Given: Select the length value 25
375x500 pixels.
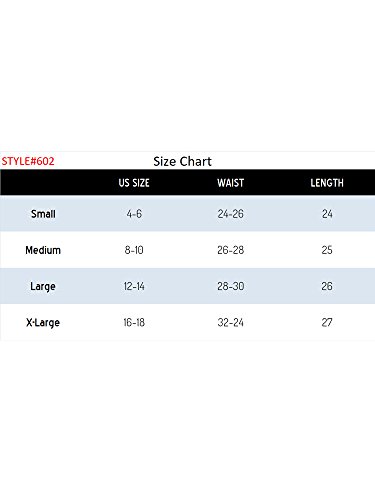Looking at the screenshot, I should [x=327, y=250].
